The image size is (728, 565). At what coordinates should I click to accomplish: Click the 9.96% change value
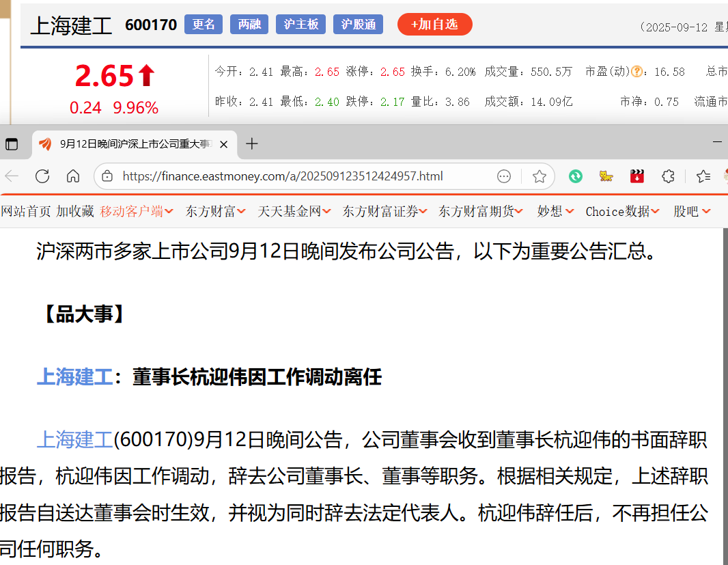136,108
